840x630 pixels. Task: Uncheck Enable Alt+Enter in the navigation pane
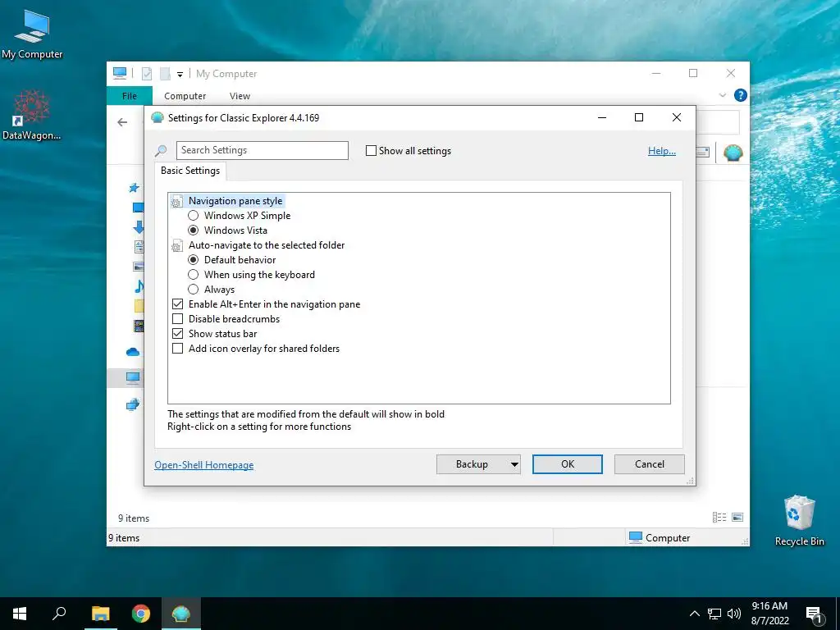(x=177, y=304)
